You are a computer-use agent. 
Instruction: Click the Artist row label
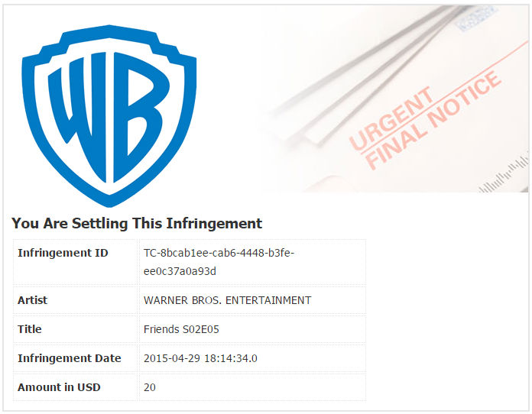pos(33,300)
